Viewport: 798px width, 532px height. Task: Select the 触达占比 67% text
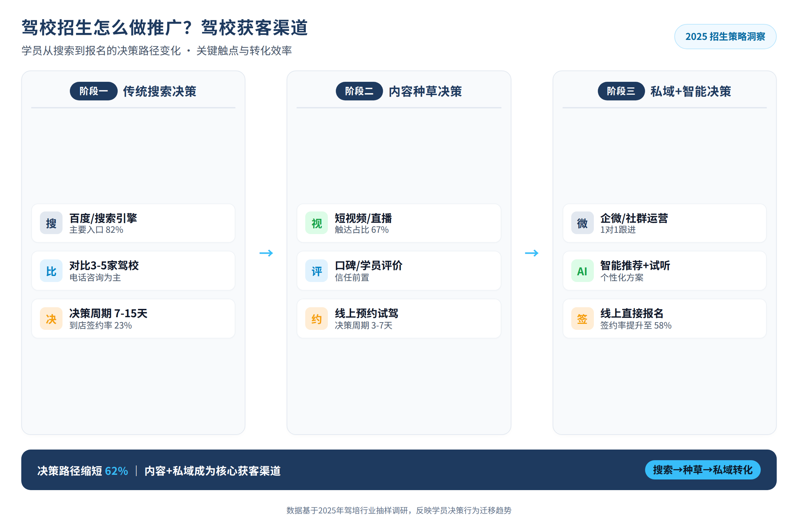coord(362,230)
